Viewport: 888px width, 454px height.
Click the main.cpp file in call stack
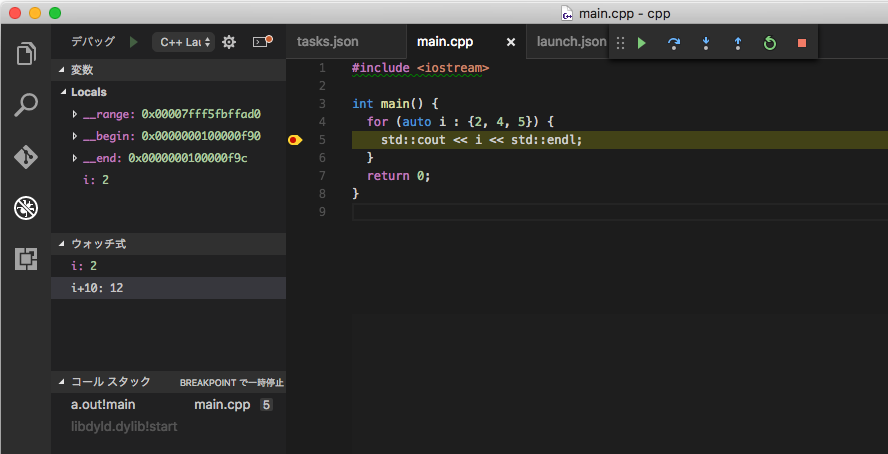pyautogui.click(x=222, y=405)
